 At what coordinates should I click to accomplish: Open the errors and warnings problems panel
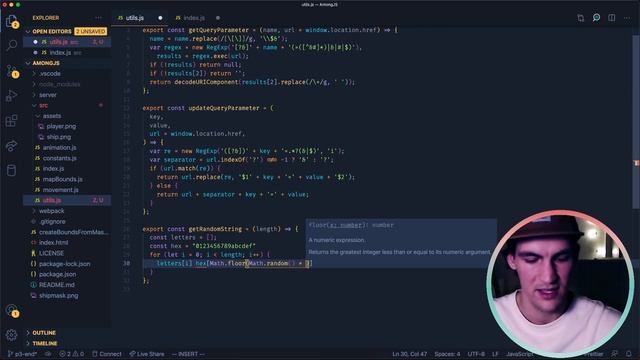(72, 354)
